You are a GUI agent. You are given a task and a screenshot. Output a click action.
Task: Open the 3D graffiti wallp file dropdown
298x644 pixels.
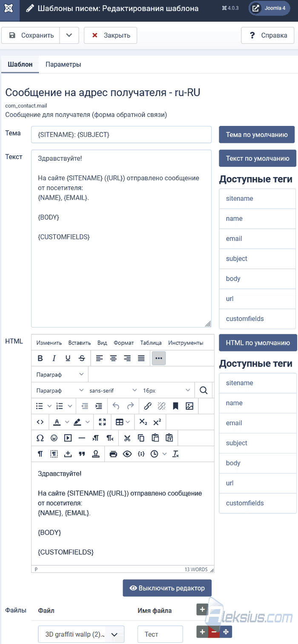(x=81, y=634)
